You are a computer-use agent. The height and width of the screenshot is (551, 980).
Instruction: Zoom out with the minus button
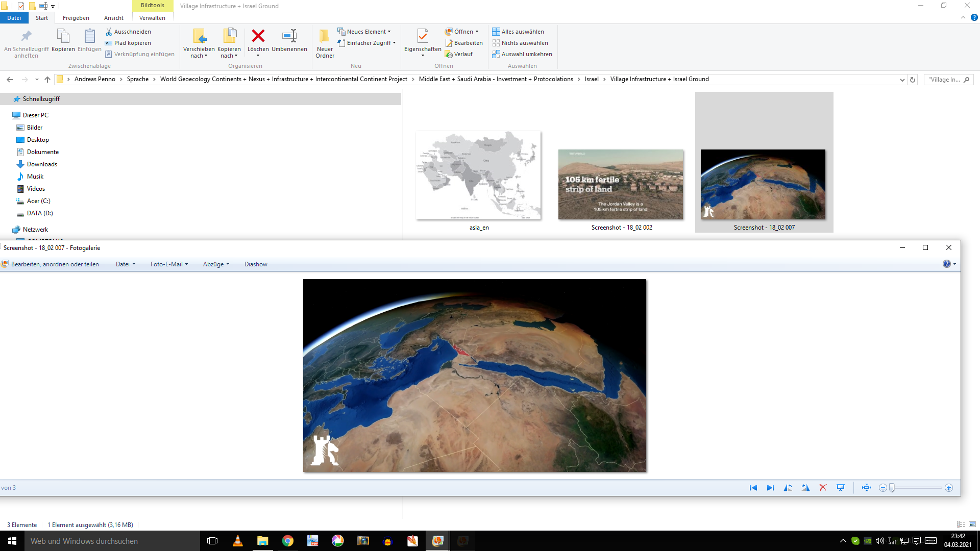tap(883, 488)
